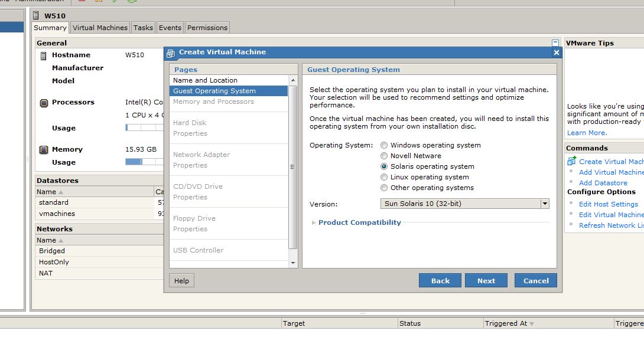Open the Version dropdown showing Sun Solaris 10
Screen dimensions: 644x357
click(x=545, y=204)
